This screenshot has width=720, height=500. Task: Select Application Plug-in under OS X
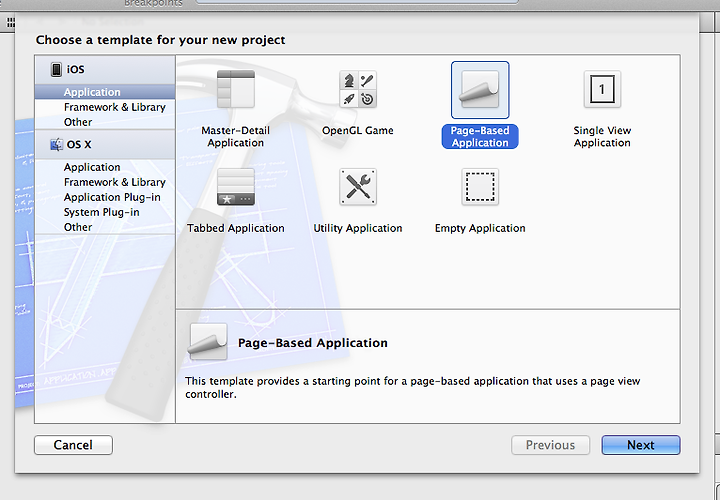105,197
